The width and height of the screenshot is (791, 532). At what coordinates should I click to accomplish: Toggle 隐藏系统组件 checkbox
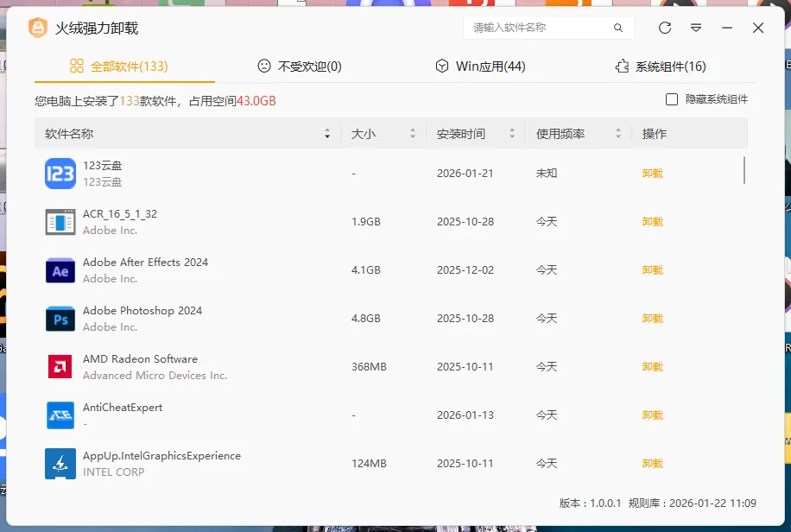click(x=672, y=99)
